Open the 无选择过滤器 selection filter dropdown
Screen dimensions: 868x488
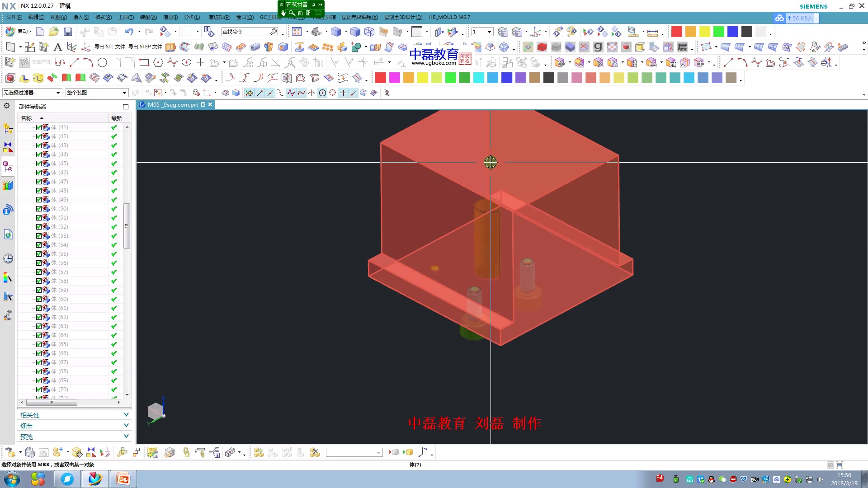pyautogui.click(x=32, y=93)
